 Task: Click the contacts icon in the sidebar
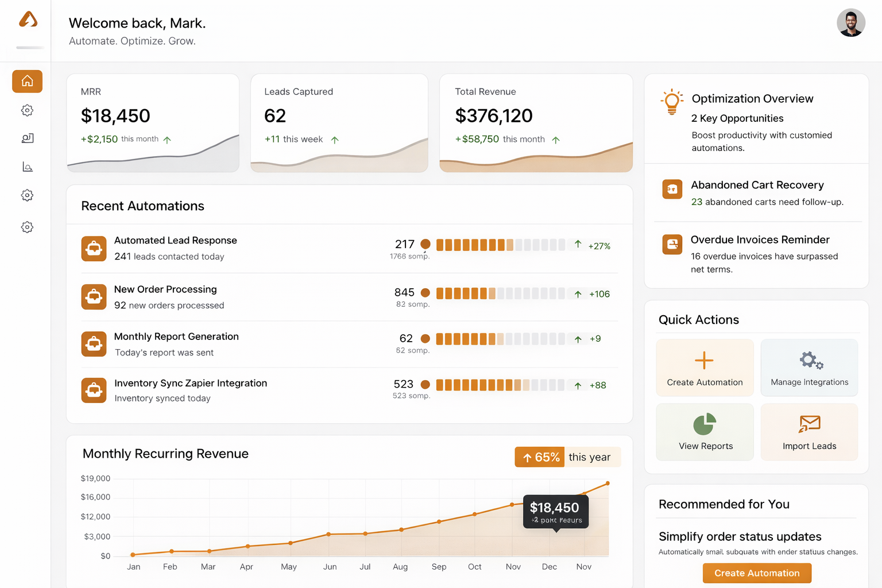pyautogui.click(x=27, y=138)
